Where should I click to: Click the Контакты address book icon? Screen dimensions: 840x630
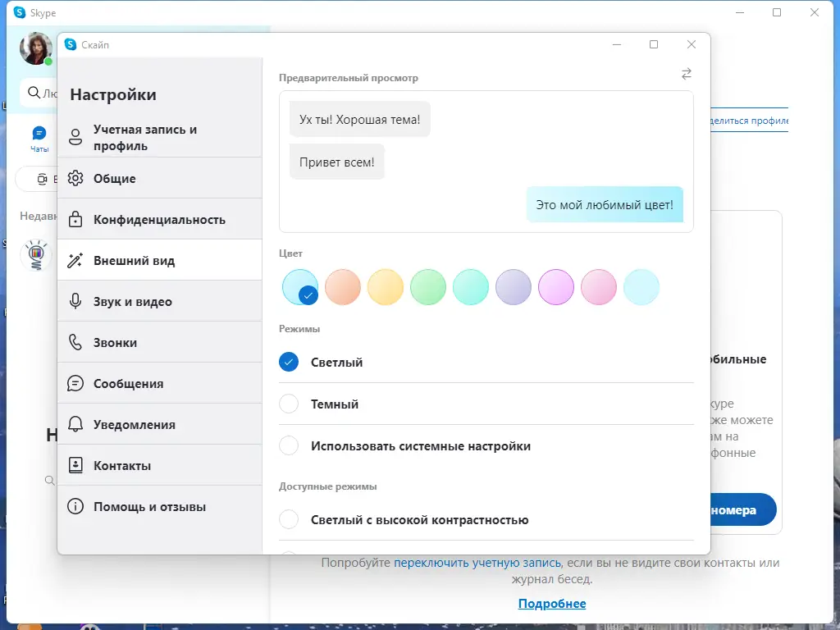75,465
